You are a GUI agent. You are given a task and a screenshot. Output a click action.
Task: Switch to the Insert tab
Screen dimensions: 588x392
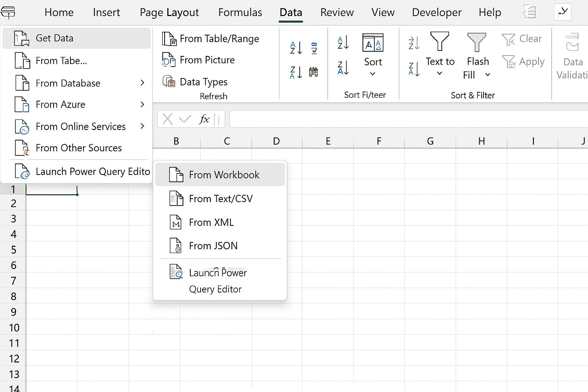[106, 13]
